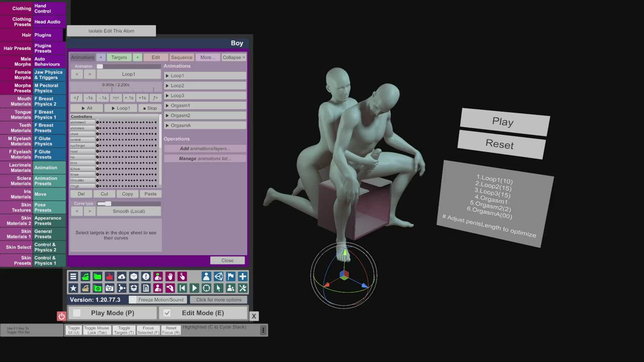
Task: Select previous animation with < arrow
Action: pos(77,74)
